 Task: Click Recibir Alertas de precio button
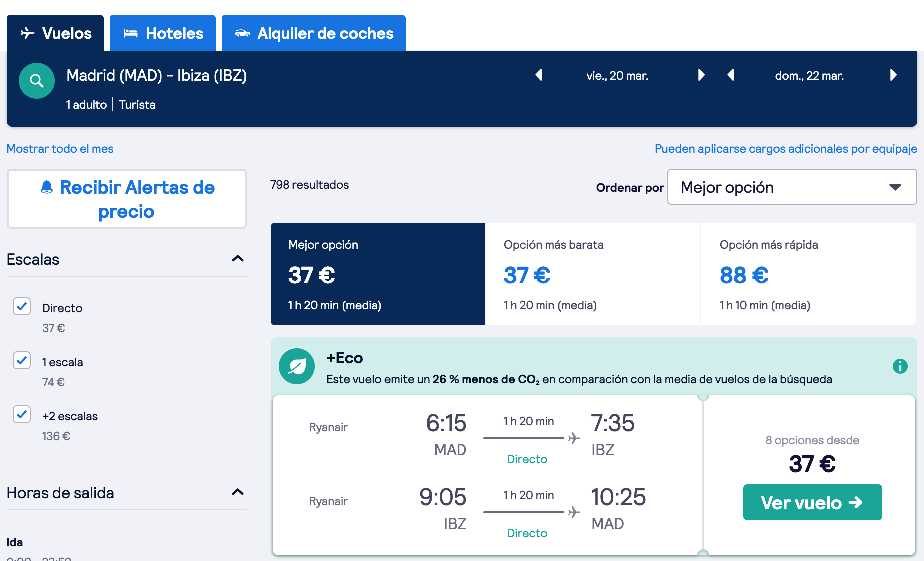(127, 199)
